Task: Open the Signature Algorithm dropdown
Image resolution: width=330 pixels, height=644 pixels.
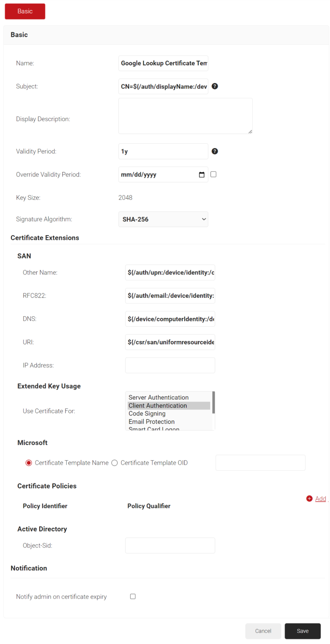Action: point(163,219)
